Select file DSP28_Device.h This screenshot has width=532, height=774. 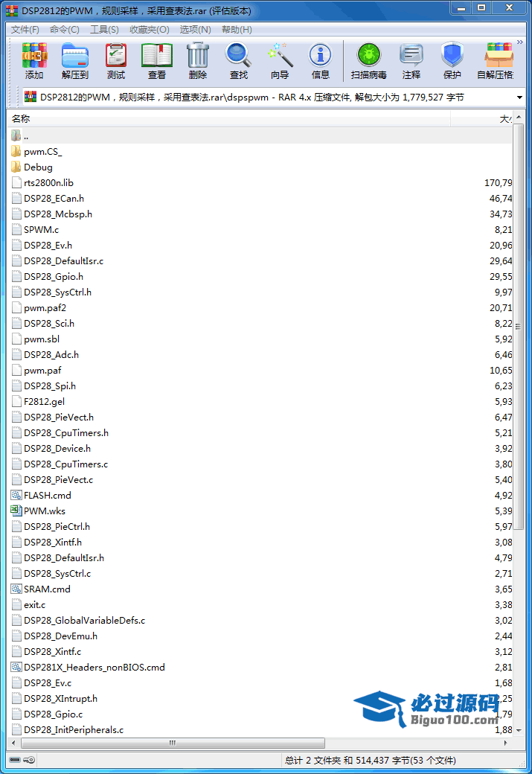57,449
